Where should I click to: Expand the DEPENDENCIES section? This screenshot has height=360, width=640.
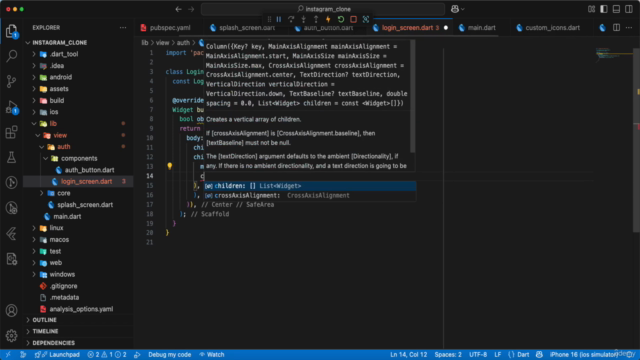pos(53,343)
